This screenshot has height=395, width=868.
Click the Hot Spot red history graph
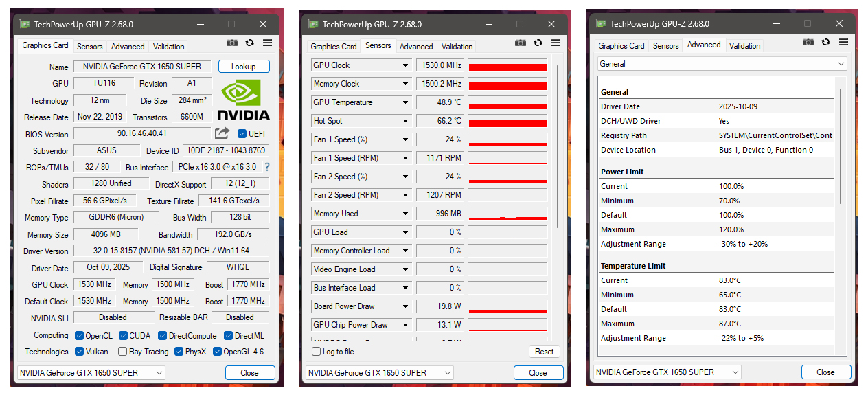pos(508,122)
